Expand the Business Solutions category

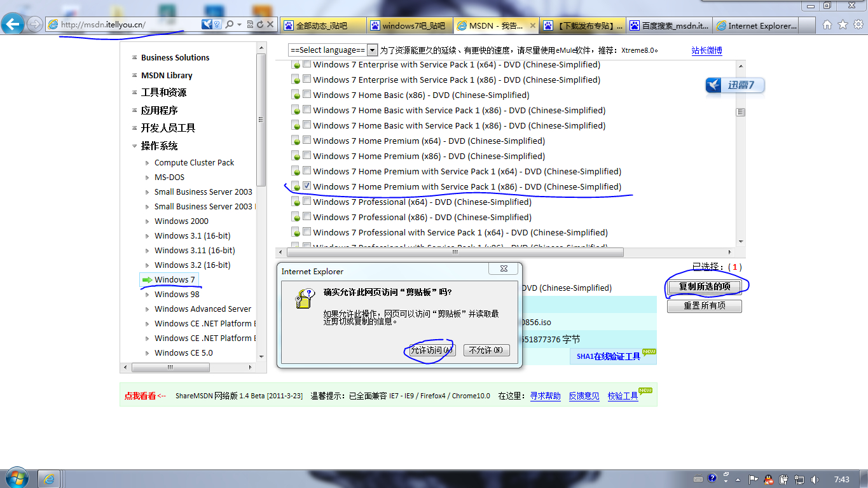(x=135, y=57)
